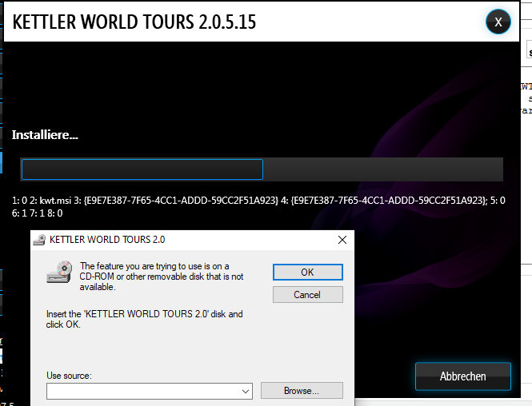Close the KETTLER WORLD TOURS 2.0 dialog
532x406 pixels.
tap(342, 240)
